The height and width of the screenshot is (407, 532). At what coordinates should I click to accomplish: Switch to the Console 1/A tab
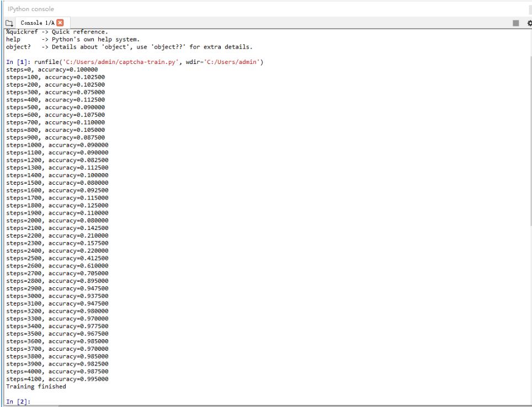point(35,23)
